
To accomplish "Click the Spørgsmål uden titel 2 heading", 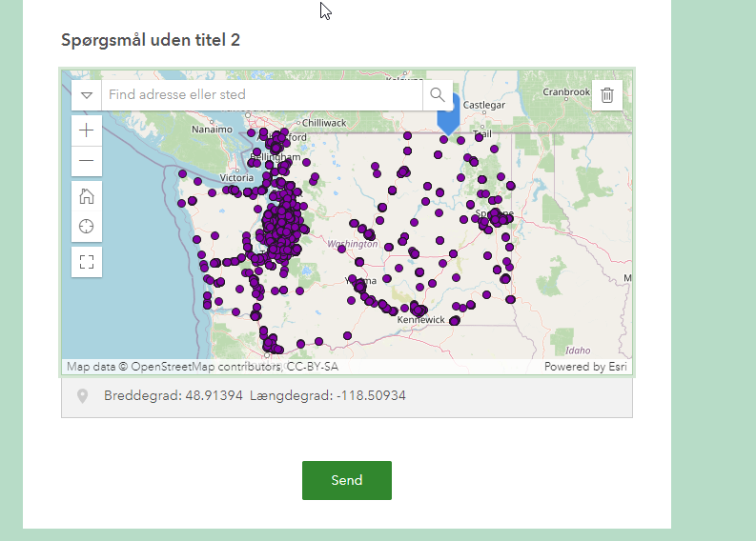I will point(151,40).
